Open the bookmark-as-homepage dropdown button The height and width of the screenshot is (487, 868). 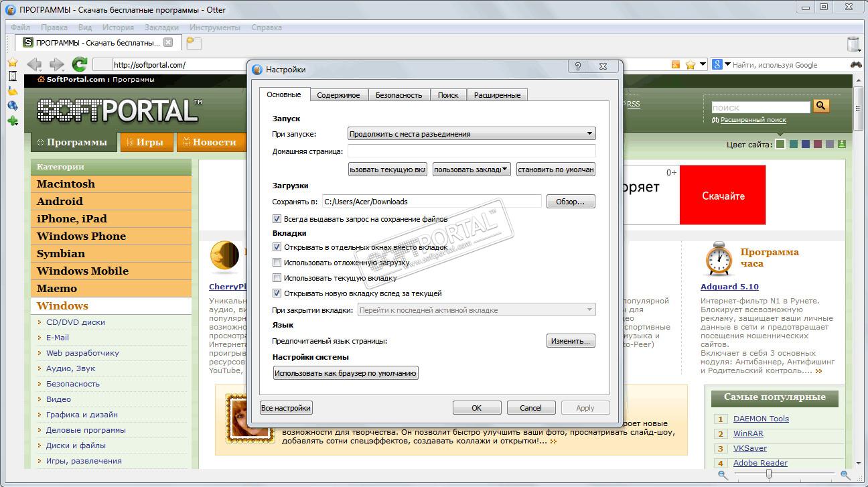click(472, 169)
